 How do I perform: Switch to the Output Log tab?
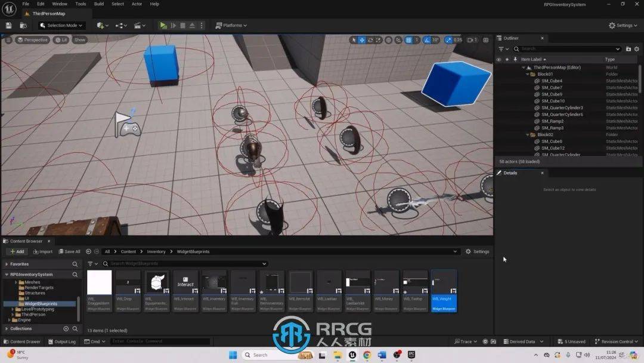coord(62,342)
